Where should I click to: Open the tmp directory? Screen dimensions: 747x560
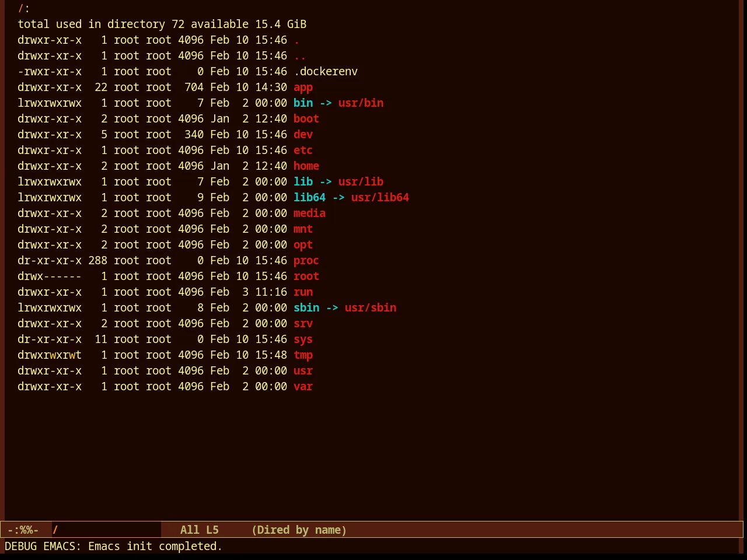pos(303,355)
